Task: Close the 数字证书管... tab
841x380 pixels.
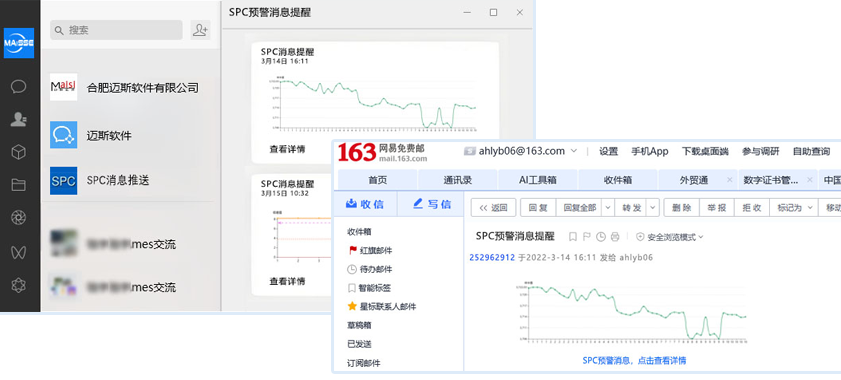Action: click(x=809, y=180)
